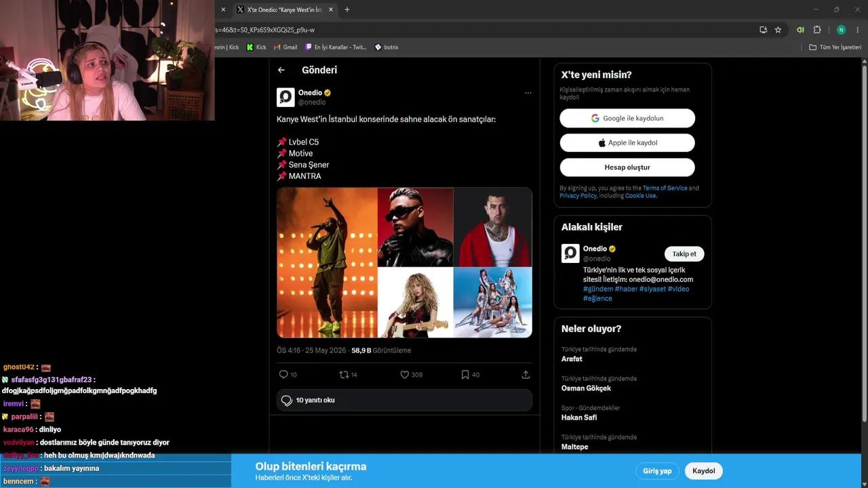Open the Chrome extensions puzzle icon

coord(817,30)
